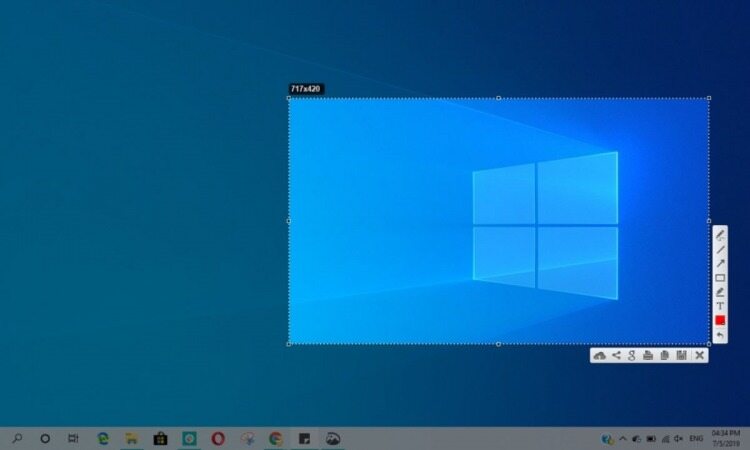This screenshot has height=450, width=750.
Task: Save screenshot with floppy disk icon
Action: pos(682,355)
